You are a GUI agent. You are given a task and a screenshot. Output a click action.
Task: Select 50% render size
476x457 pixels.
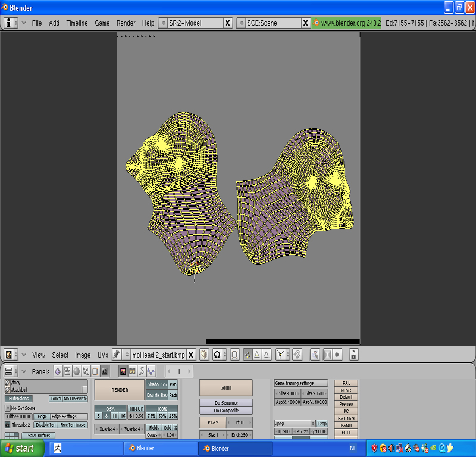pos(162,416)
